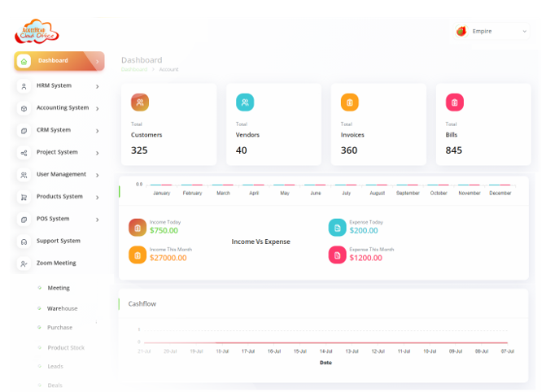The width and height of the screenshot is (546, 392).
Task: Open Support System menu item
Action: tap(59, 242)
